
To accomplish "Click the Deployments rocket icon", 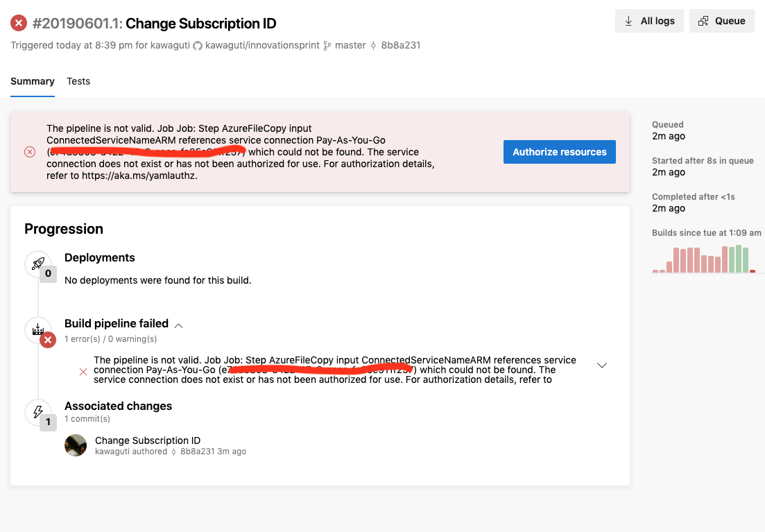I will click(x=38, y=264).
